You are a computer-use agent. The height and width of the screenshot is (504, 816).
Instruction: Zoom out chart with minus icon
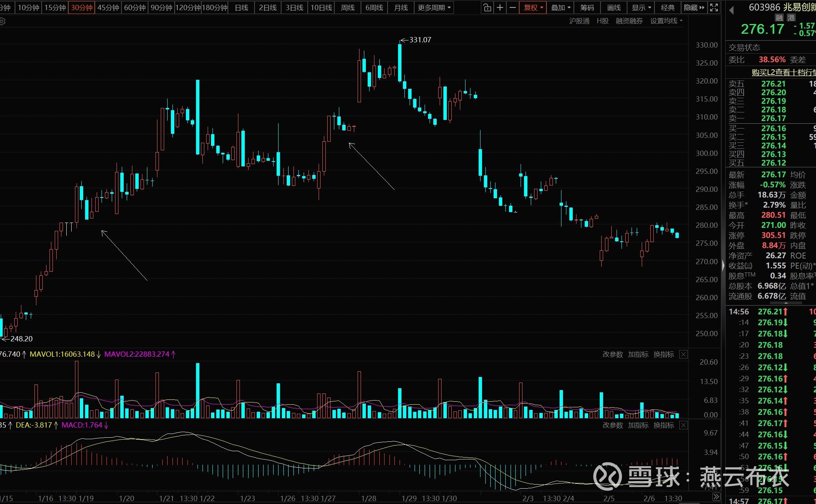(512, 7)
